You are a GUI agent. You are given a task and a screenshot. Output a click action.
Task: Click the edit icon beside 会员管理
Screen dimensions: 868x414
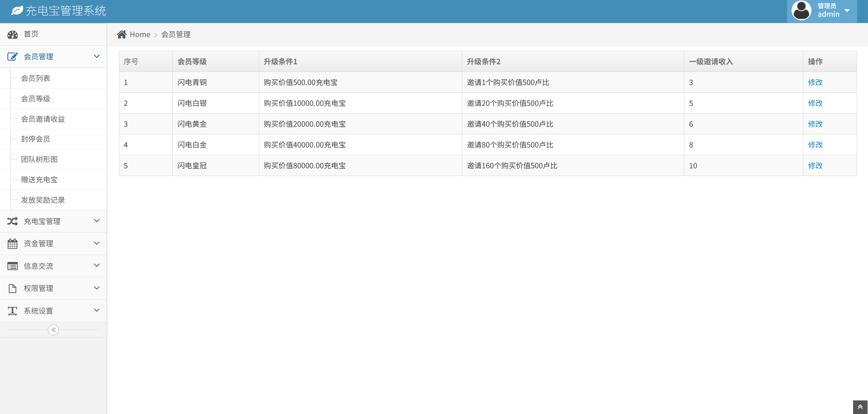point(13,57)
